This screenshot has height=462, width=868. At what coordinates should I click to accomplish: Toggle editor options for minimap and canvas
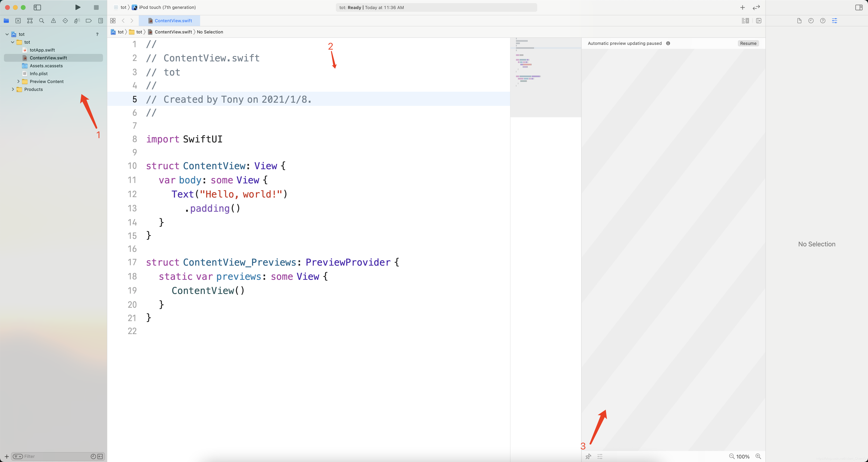(745, 21)
